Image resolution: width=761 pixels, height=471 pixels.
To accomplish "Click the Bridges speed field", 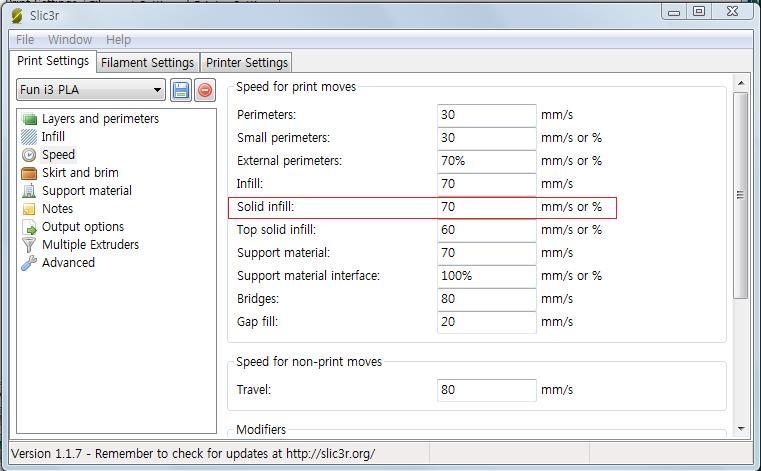I will coord(487,299).
